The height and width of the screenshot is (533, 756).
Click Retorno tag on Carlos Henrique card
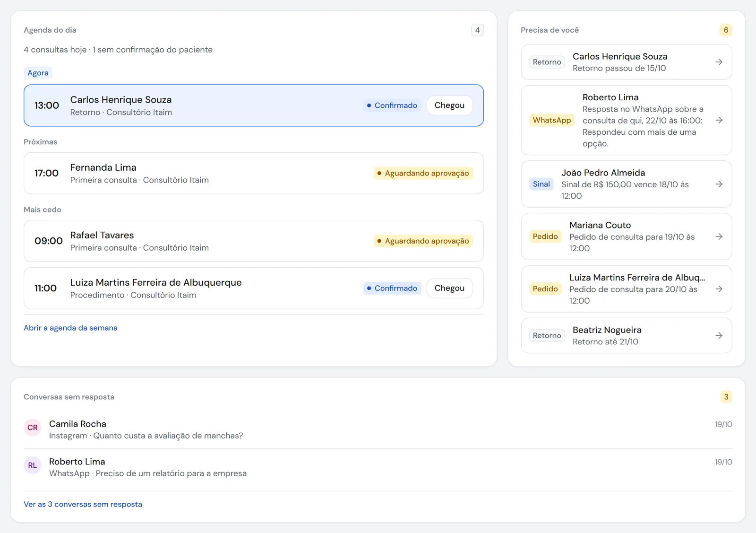coord(547,62)
